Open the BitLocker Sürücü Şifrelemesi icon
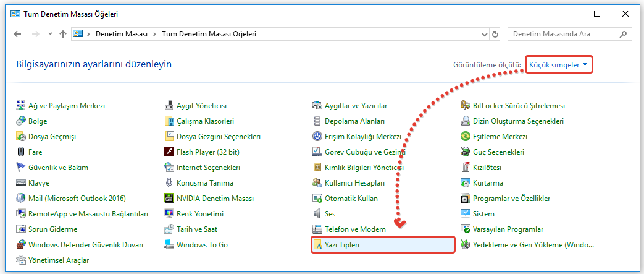644x274 pixels. [466, 106]
